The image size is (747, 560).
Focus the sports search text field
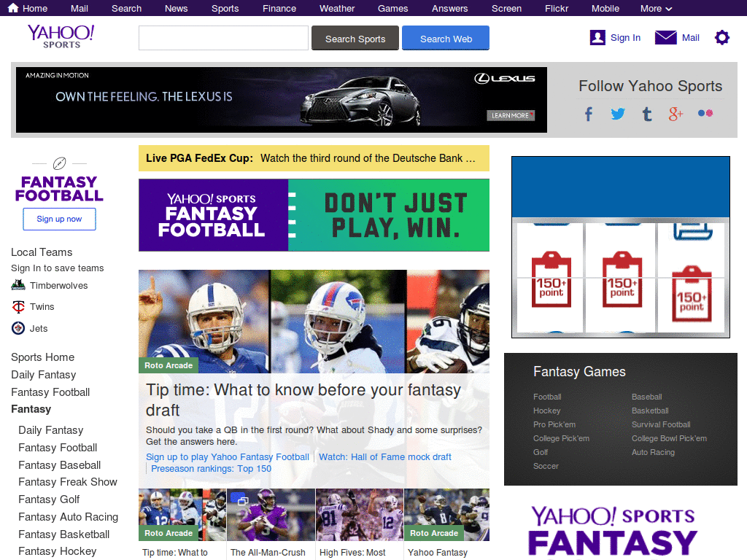tap(223, 38)
